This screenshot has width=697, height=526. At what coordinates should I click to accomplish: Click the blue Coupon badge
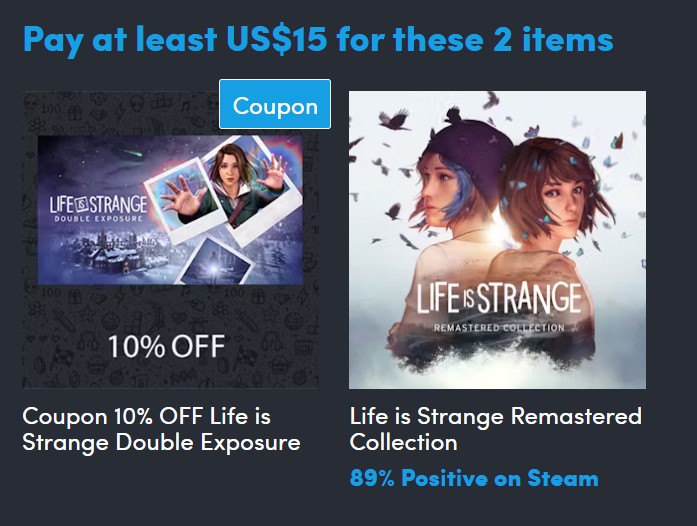(x=274, y=105)
